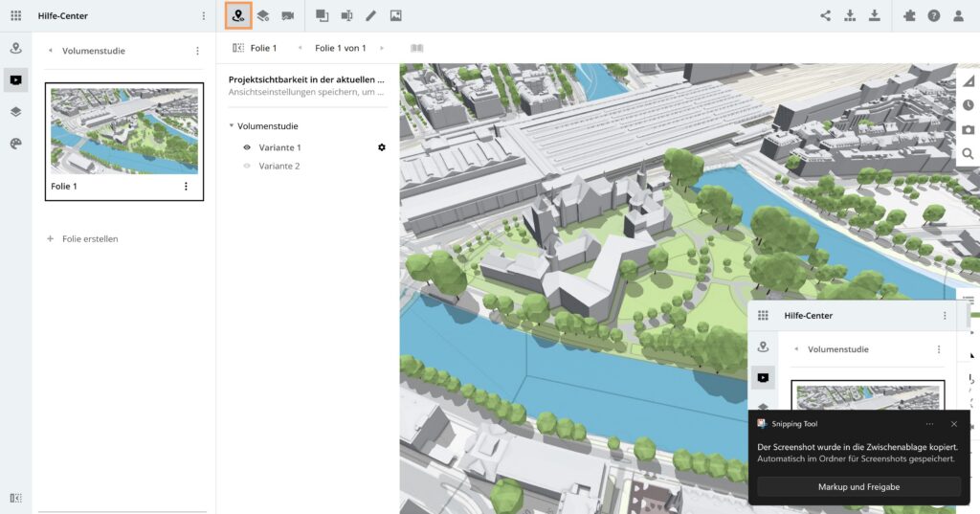Show Variante 2 using its eye icon
The width and height of the screenshot is (980, 514).
pyautogui.click(x=247, y=166)
